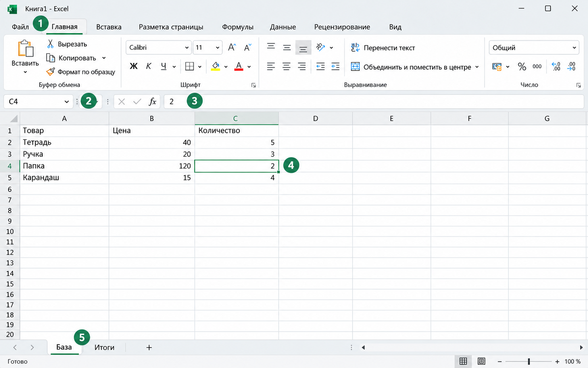Select cell B2 containing 40
This screenshot has height=368, width=588.
point(152,143)
